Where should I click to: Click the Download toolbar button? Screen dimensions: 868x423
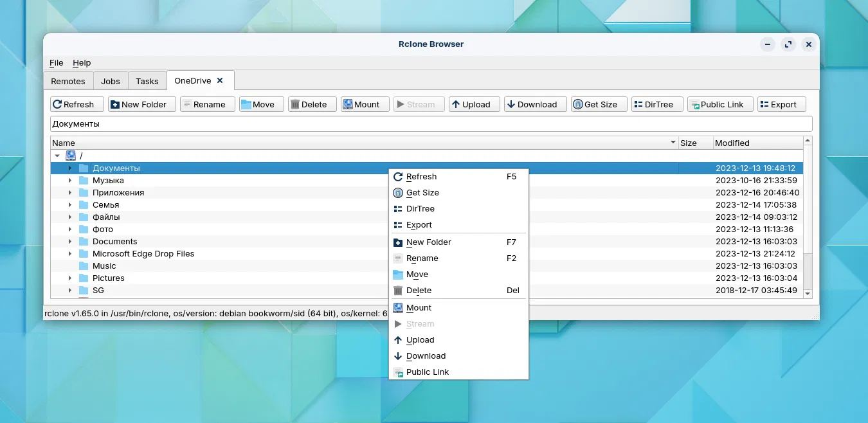[535, 104]
